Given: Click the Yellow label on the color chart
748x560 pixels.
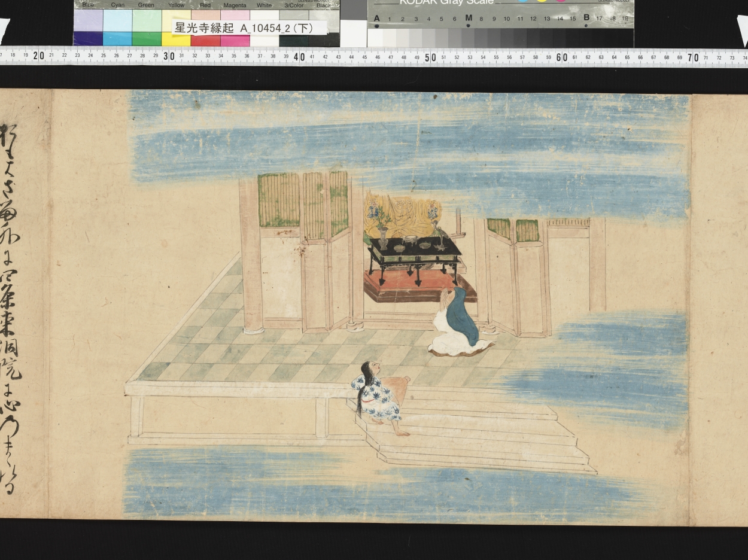Looking at the screenshot, I should tap(176, 5).
